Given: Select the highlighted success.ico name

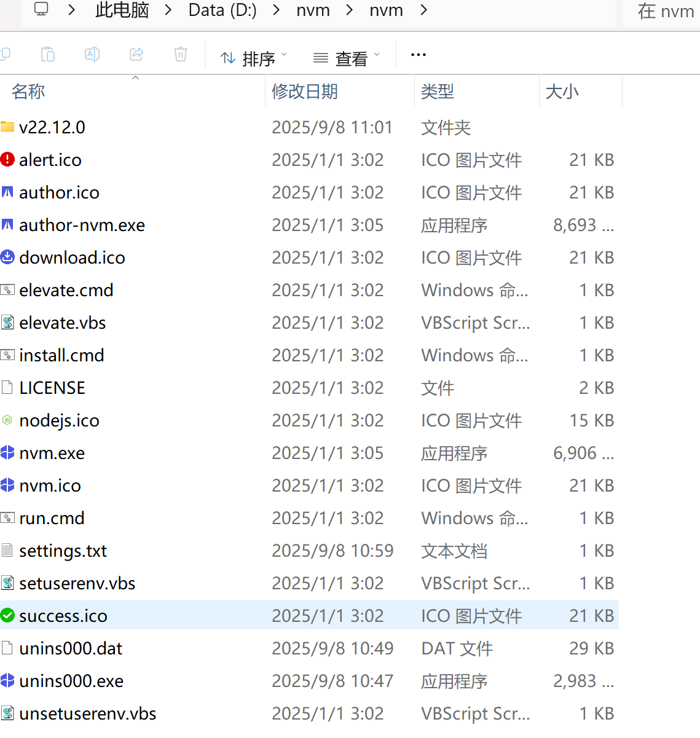Looking at the screenshot, I should point(63,616).
